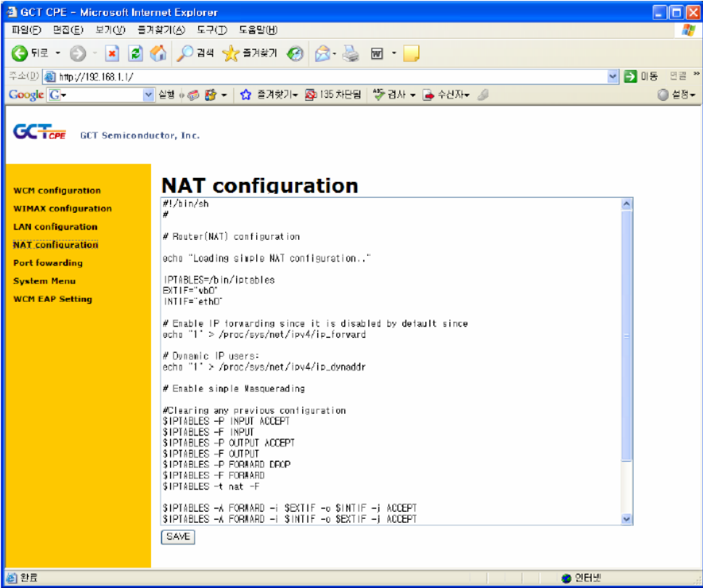Open Favorites with the yellow star icon
The image size is (703, 588).
tap(231, 53)
